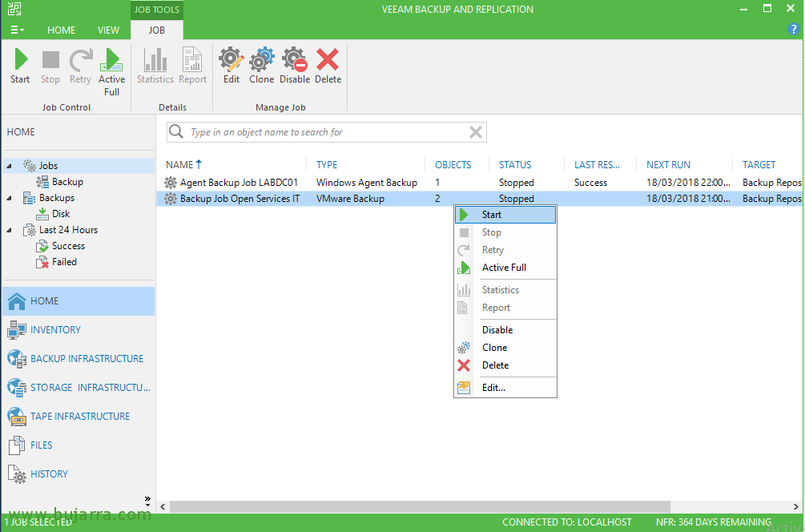Image resolution: width=805 pixels, height=532 pixels.
Task: Collapse the Jobs tree node
Action: (10, 166)
